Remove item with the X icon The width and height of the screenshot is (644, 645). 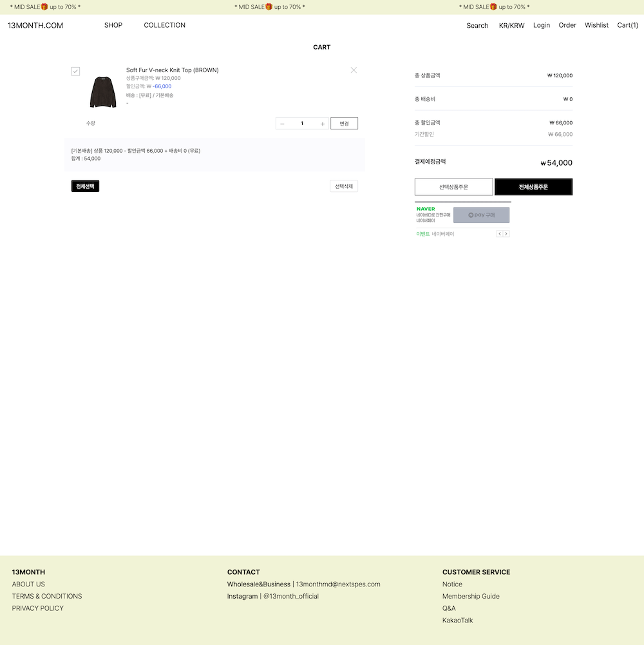coord(354,70)
